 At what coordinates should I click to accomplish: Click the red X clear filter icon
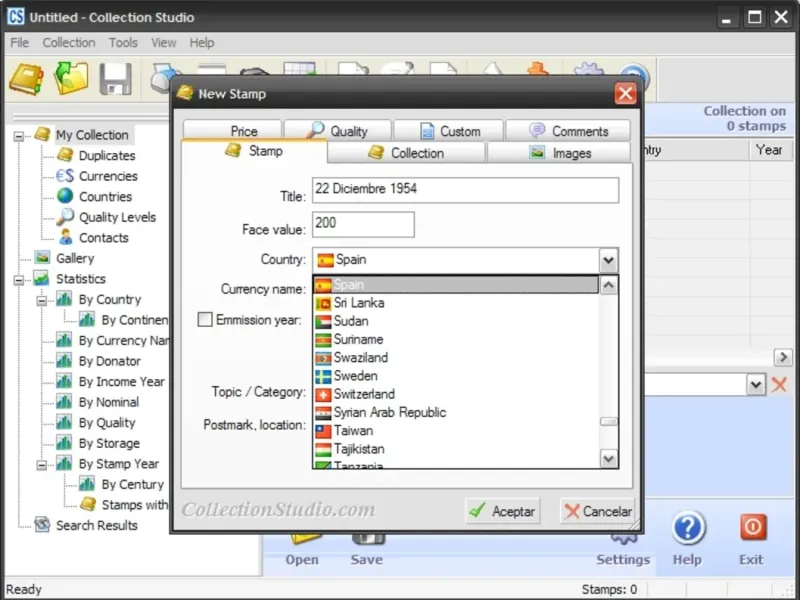click(779, 384)
